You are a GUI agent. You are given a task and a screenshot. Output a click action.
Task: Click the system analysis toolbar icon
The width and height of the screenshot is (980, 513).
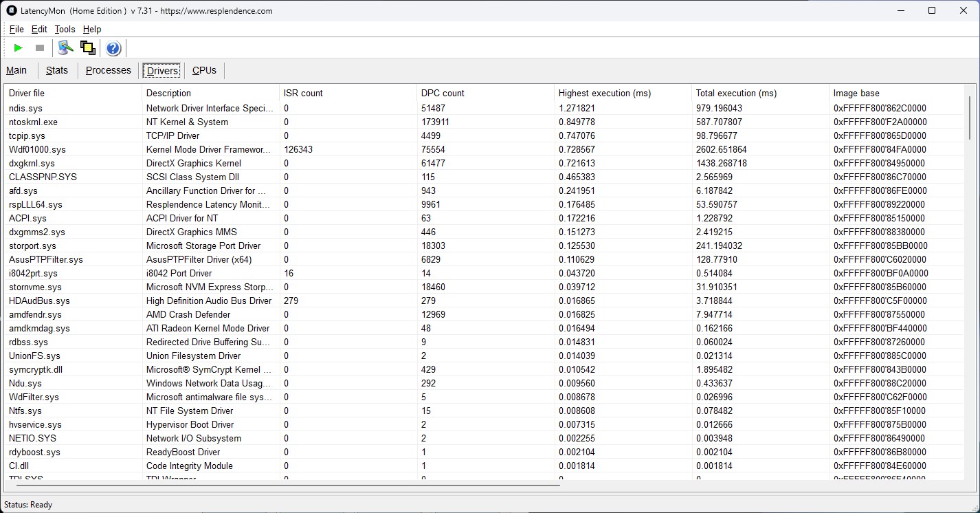pyautogui.click(x=65, y=48)
